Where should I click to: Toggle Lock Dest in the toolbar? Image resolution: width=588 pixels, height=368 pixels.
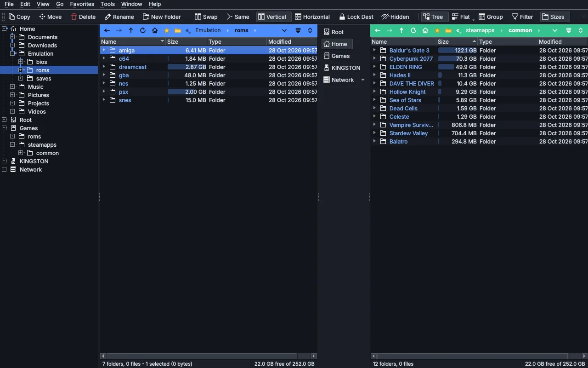click(x=356, y=17)
